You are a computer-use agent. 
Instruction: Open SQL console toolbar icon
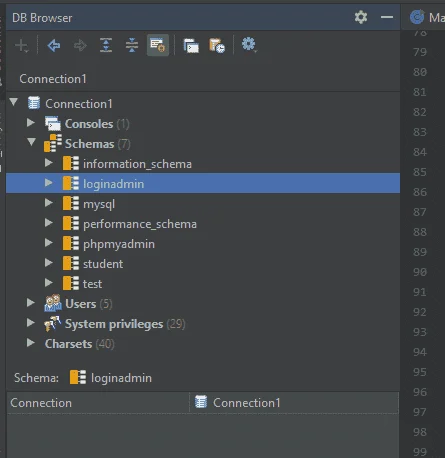(x=191, y=46)
